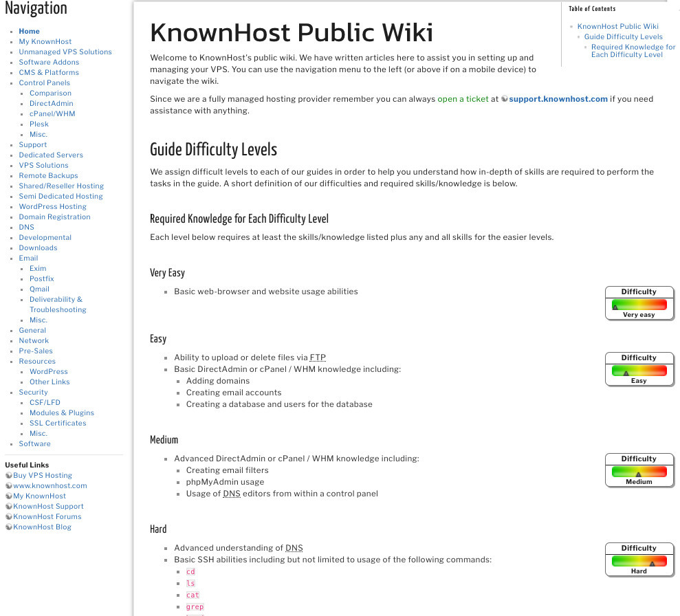Viewport: 680px width, 616px height.
Task: Click globe icon beside support.knownhost.com
Action: click(505, 99)
